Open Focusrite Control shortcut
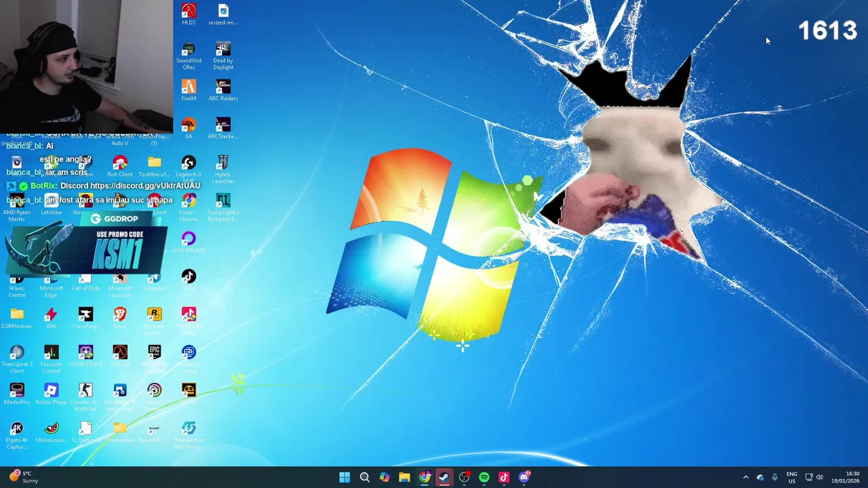868x488 pixels. (51, 359)
